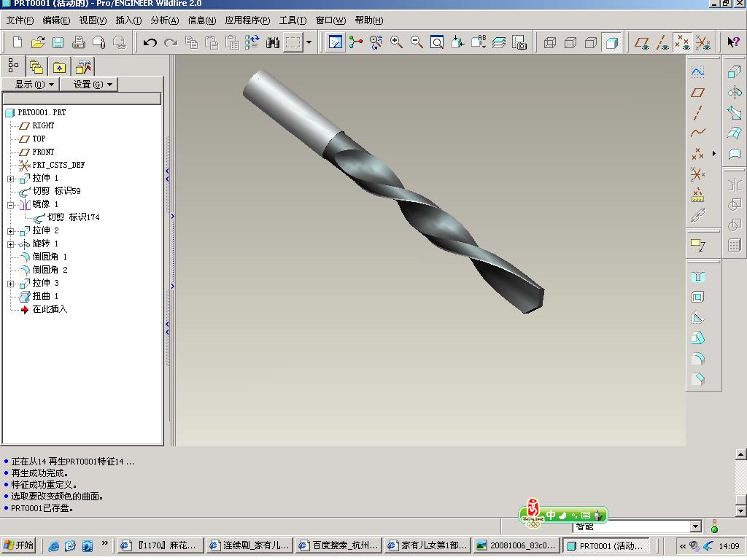
Task: Switch to the Model Tree tab
Action: pyautogui.click(x=13, y=66)
